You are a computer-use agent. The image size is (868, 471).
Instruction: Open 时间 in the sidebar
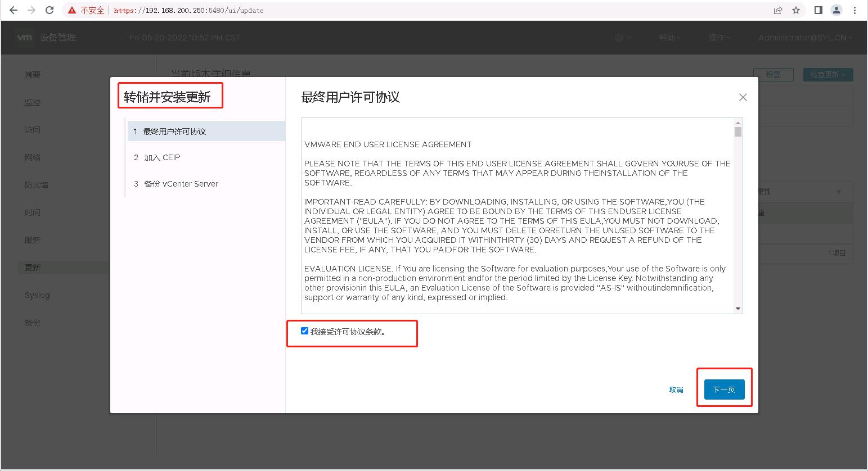pyautogui.click(x=33, y=212)
